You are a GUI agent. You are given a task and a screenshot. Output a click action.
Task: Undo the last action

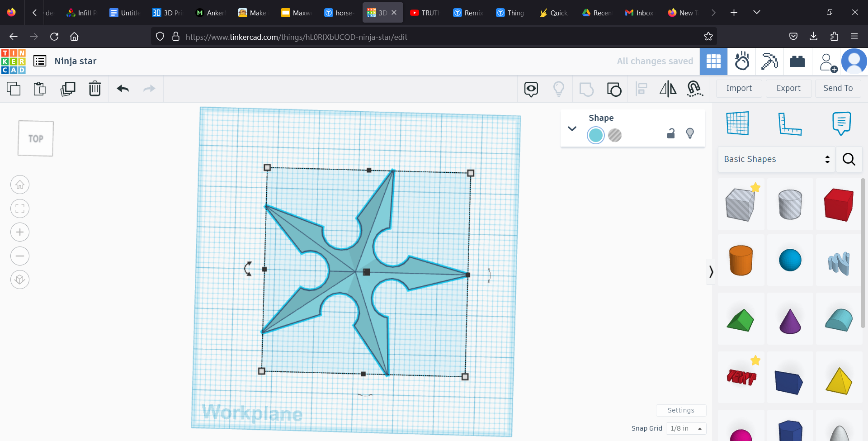pyautogui.click(x=122, y=89)
